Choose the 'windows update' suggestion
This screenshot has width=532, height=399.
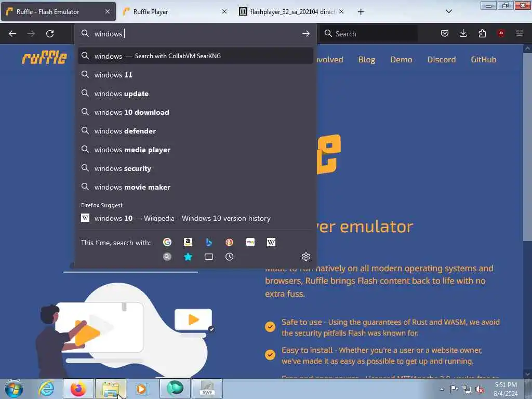point(195,94)
